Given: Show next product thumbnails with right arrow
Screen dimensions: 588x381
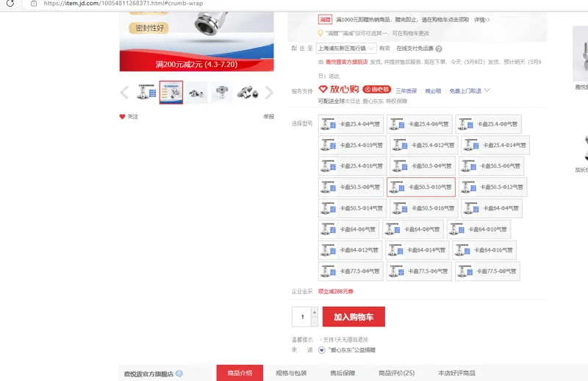Looking at the screenshot, I should point(269,93).
